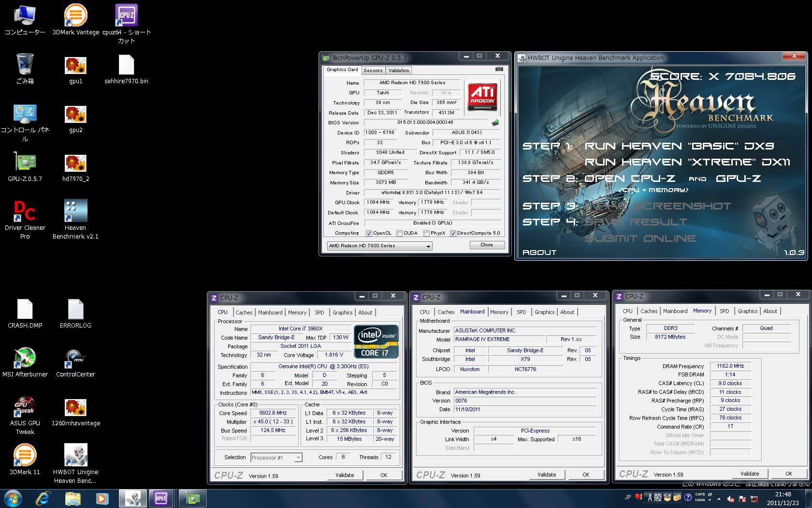Click the Windows Start button
Image resolution: width=812 pixels, height=508 pixels.
(13, 498)
